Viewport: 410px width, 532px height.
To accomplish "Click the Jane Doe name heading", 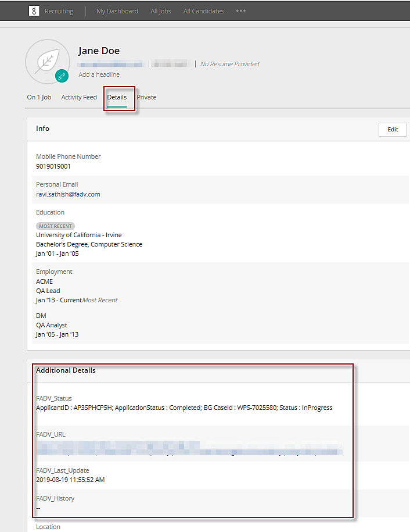I will [99, 51].
